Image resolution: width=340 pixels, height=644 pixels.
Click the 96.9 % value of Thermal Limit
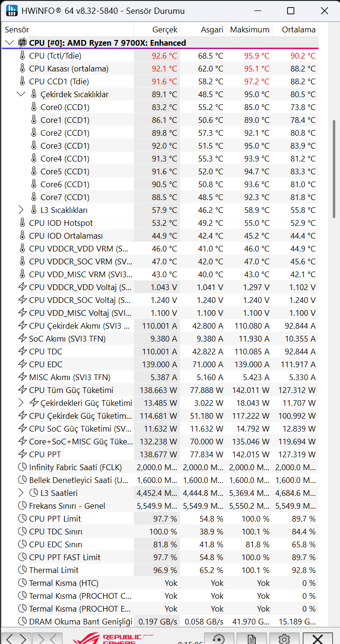[166, 570]
